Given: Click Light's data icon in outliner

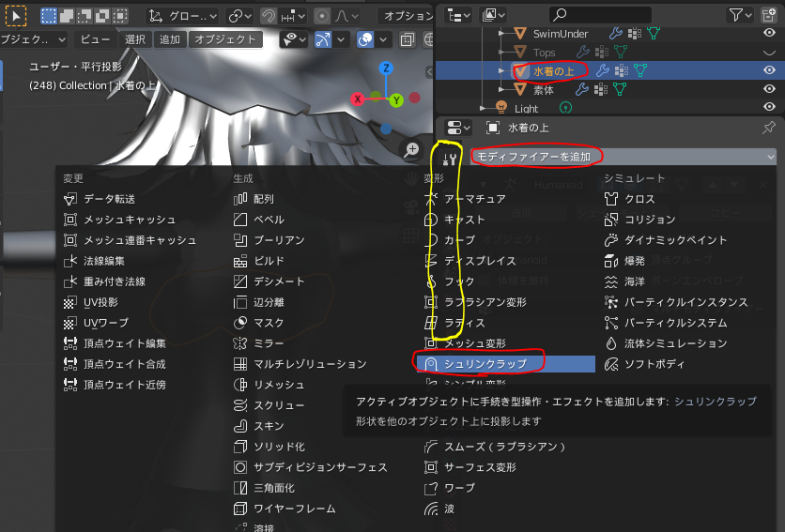Looking at the screenshot, I should (x=565, y=108).
